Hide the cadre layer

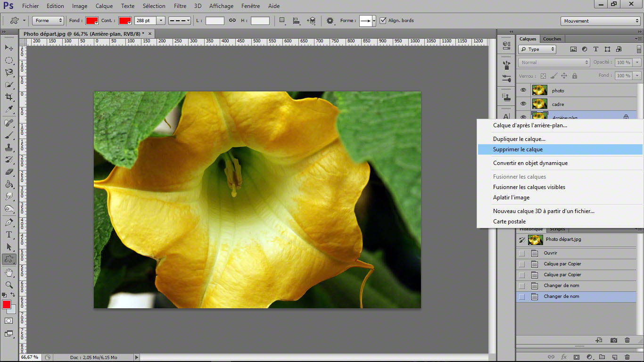[523, 104]
